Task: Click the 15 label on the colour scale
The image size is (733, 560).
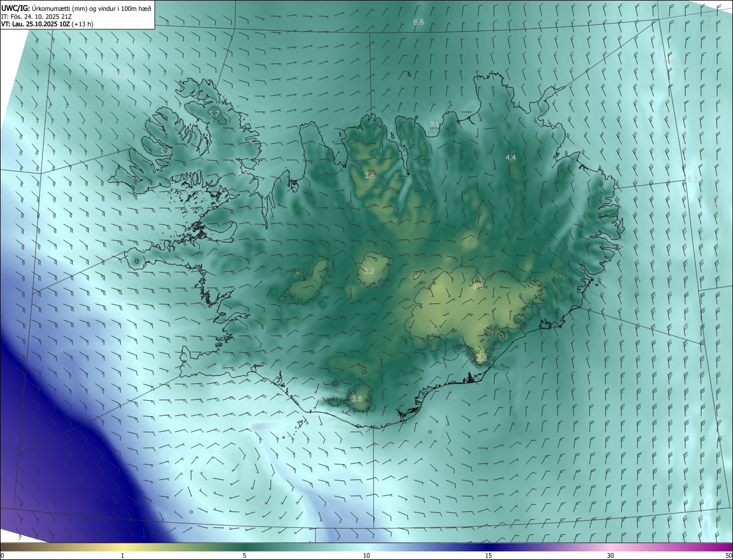Action: click(x=488, y=555)
